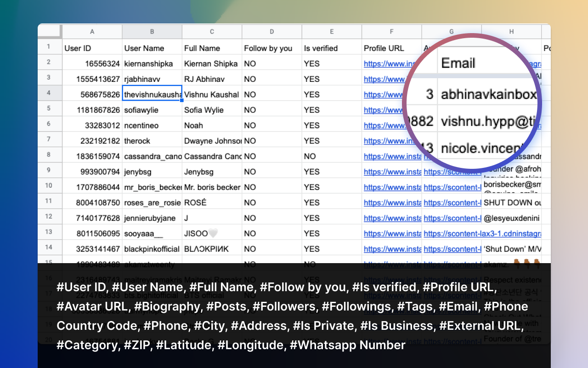The width and height of the screenshot is (588, 368).
Task: Select column E header labeled Is verified
Action: (x=332, y=31)
